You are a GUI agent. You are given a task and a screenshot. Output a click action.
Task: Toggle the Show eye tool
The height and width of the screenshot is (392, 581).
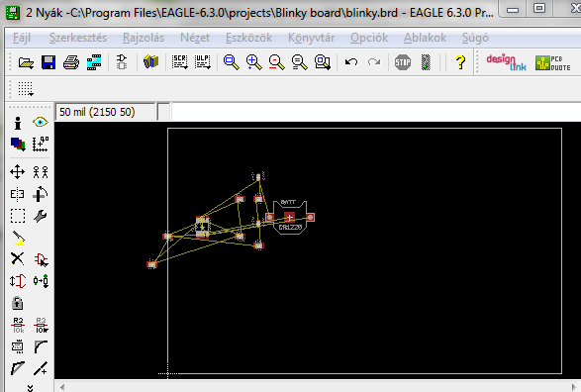tap(41, 122)
